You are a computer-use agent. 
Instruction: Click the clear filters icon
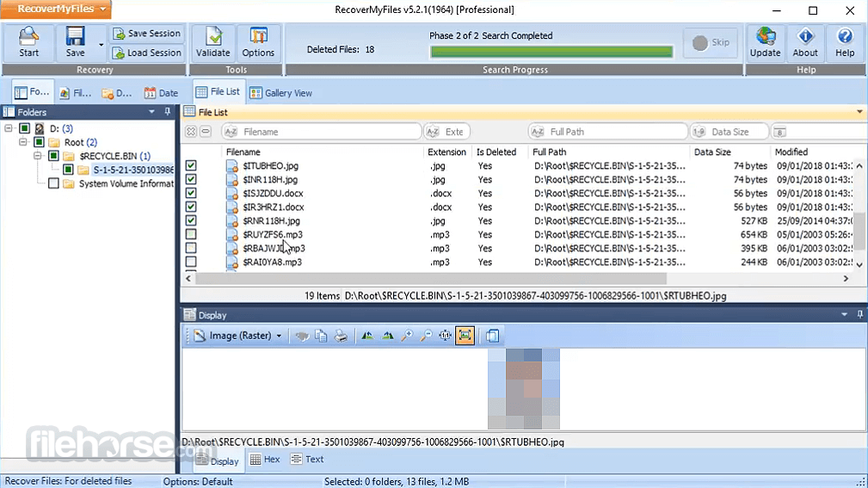[191, 132]
